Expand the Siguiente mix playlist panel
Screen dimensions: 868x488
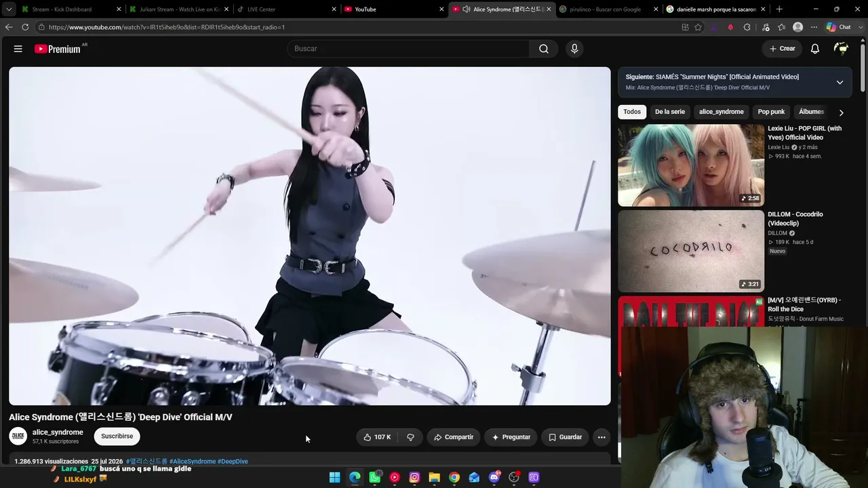(840, 83)
